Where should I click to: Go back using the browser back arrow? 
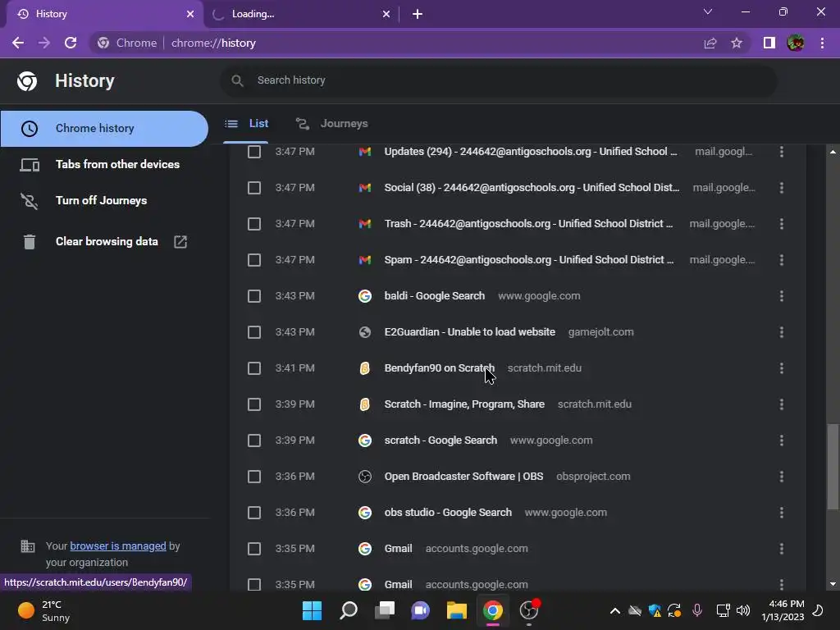tap(18, 43)
